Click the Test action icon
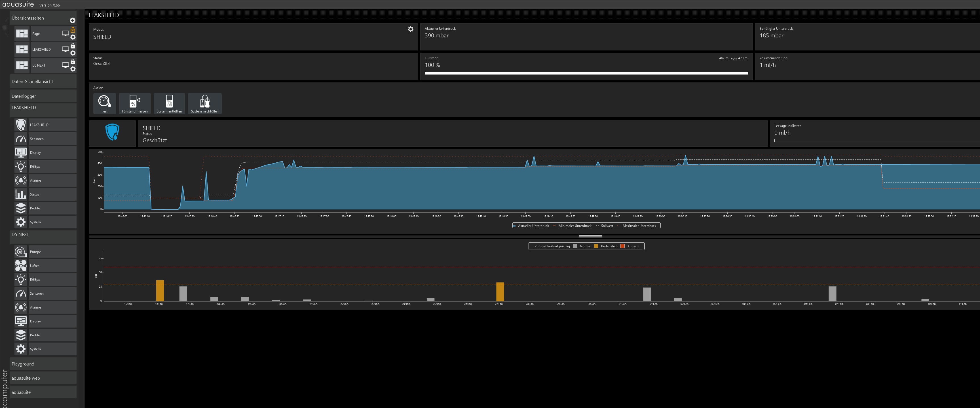This screenshot has width=980, height=408. (x=104, y=101)
